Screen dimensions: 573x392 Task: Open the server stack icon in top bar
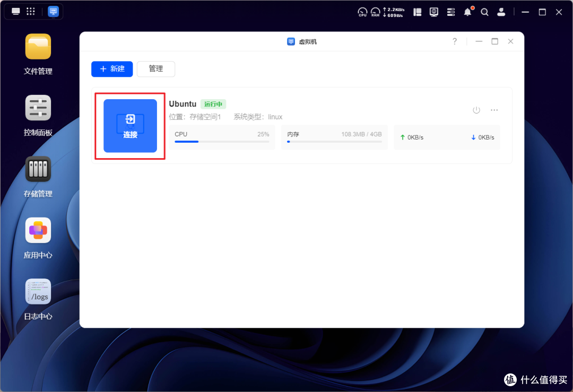[451, 12]
